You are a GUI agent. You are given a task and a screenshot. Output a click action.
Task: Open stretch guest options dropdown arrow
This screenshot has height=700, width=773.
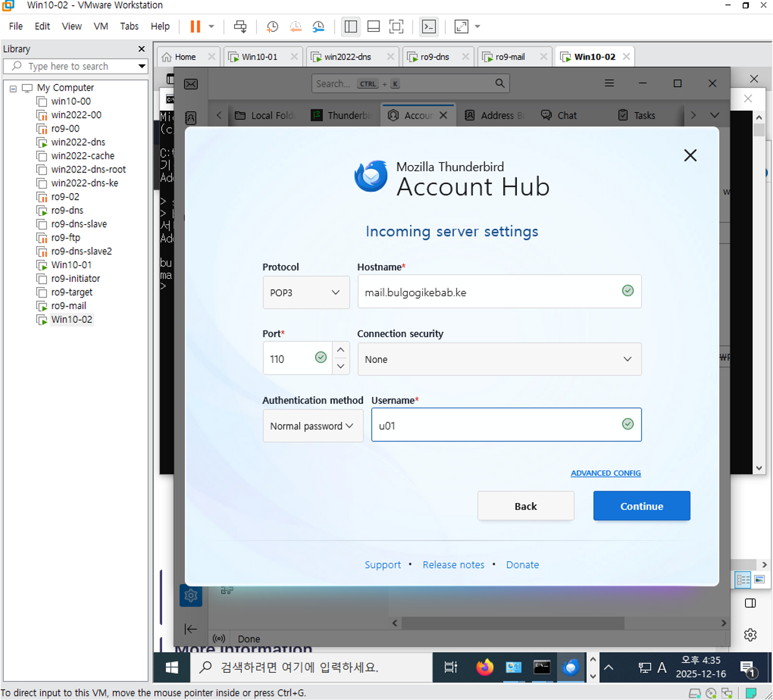[x=477, y=27]
